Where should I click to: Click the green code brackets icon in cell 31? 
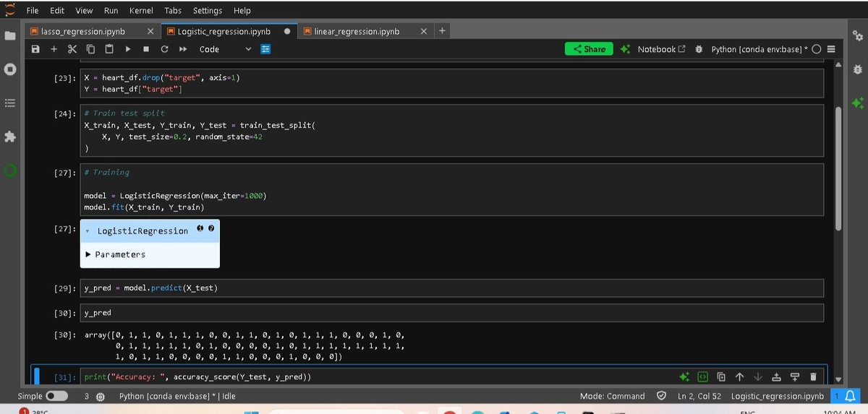(x=702, y=376)
